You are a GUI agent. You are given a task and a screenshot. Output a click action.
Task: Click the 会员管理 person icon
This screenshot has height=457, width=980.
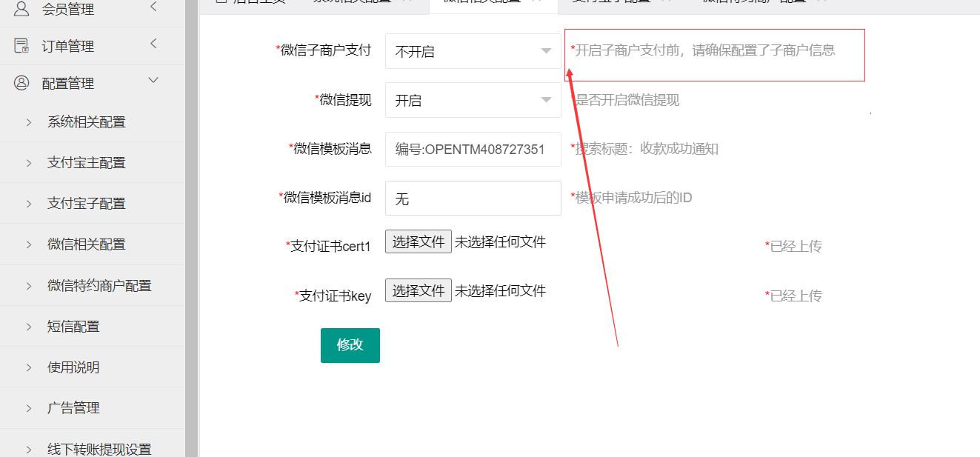(22, 9)
